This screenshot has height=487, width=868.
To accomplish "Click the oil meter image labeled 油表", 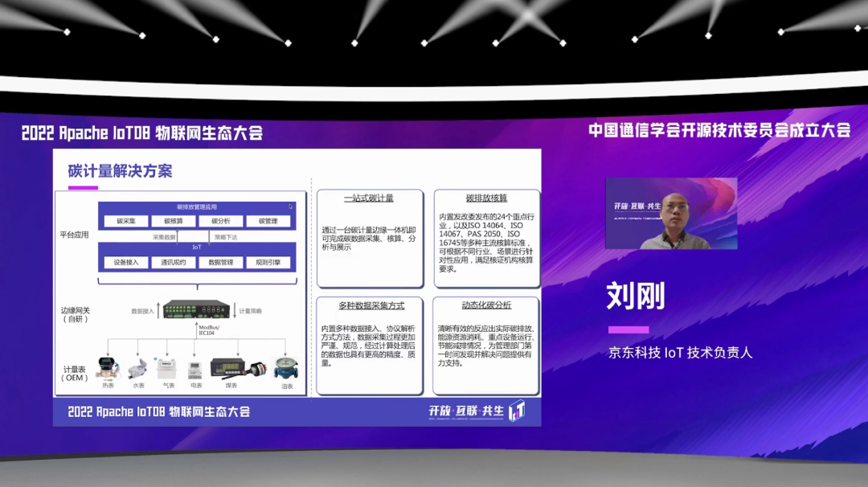I will point(286,369).
